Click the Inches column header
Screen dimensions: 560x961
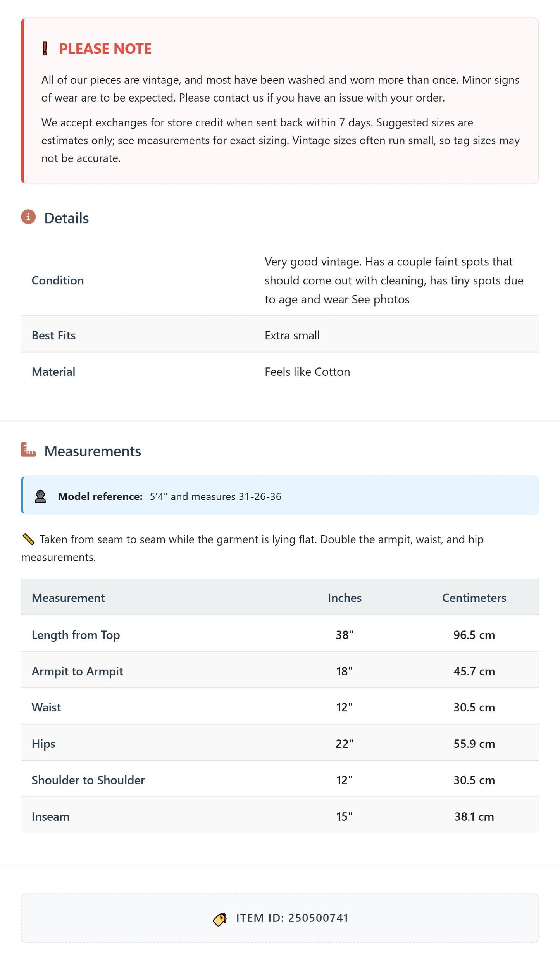tap(345, 598)
